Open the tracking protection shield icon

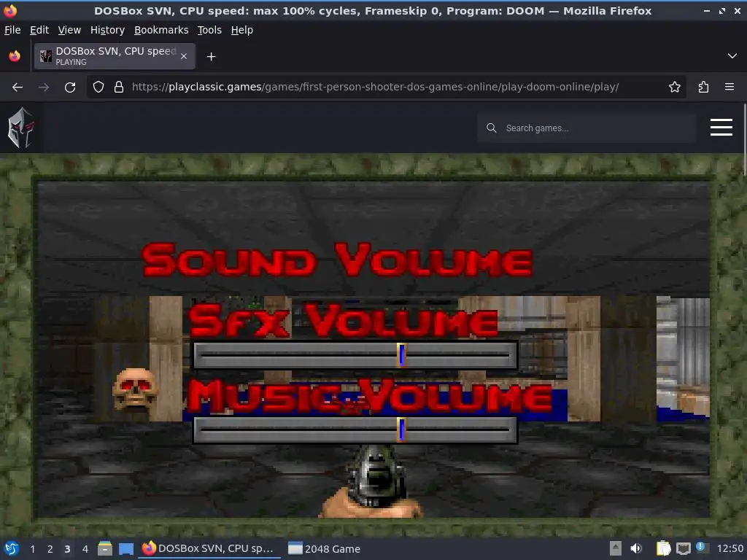98,87
